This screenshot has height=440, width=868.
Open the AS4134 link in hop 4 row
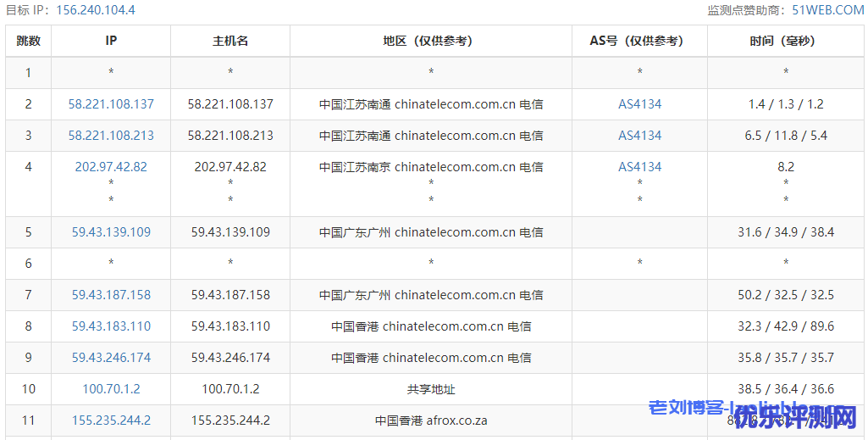point(639,167)
